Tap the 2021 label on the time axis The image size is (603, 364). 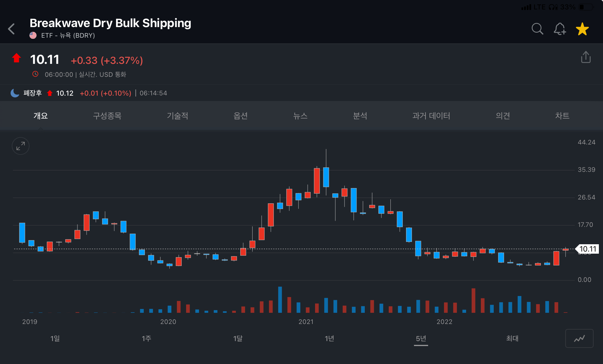point(306,322)
